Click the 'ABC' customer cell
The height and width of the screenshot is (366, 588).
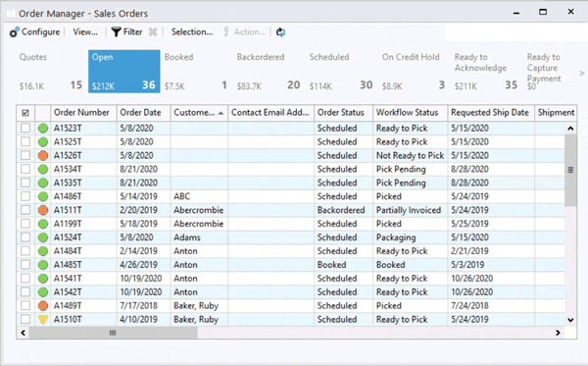pyautogui.click(x=199, y=196)
